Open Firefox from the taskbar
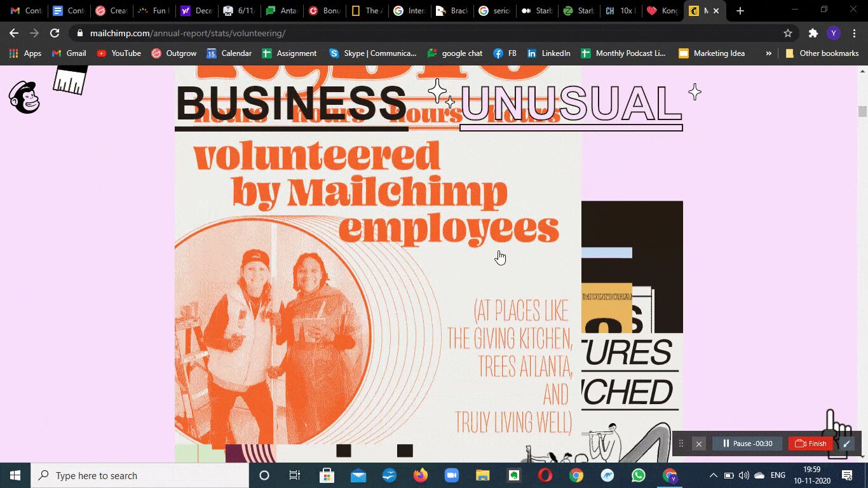This screenshot has width=868, height=488. pos(420,475)
